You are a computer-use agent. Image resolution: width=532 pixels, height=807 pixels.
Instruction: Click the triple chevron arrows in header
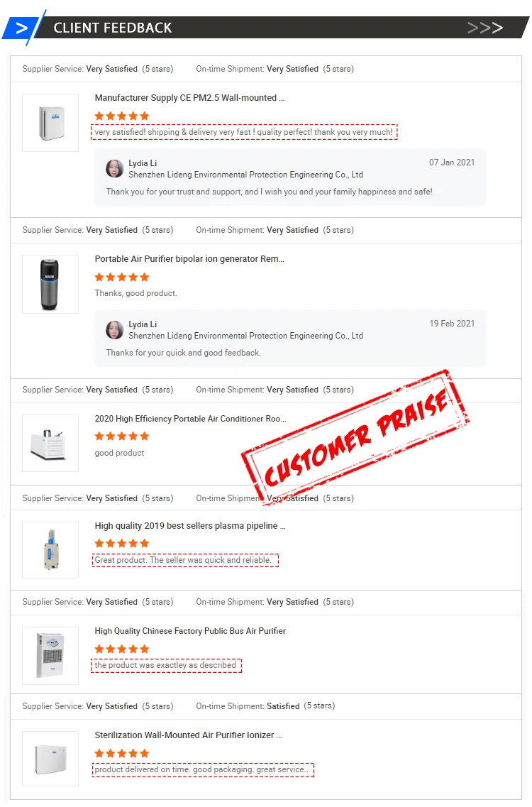point(485,28)
